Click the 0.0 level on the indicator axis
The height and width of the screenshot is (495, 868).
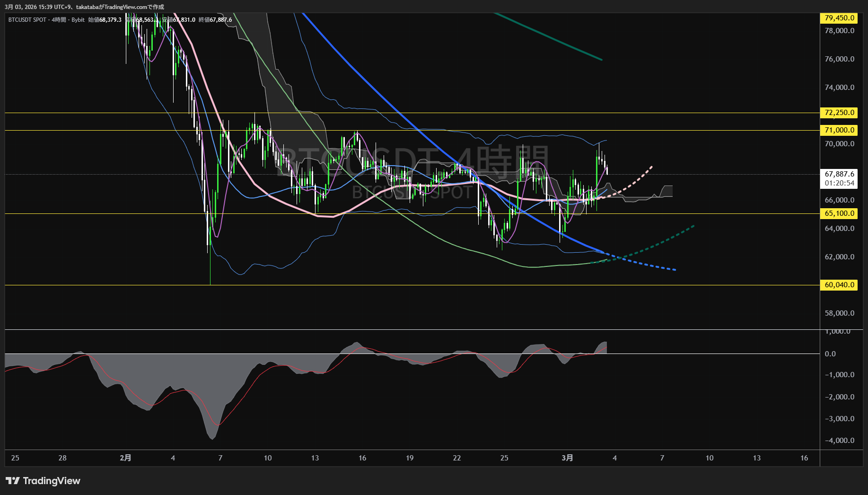click(x=830, y=354)
